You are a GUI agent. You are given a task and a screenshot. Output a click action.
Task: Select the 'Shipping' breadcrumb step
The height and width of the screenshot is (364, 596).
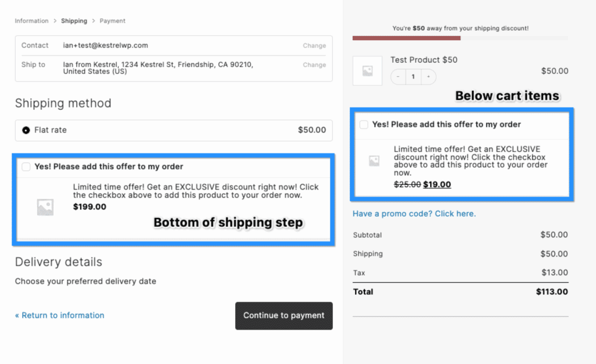74,20
